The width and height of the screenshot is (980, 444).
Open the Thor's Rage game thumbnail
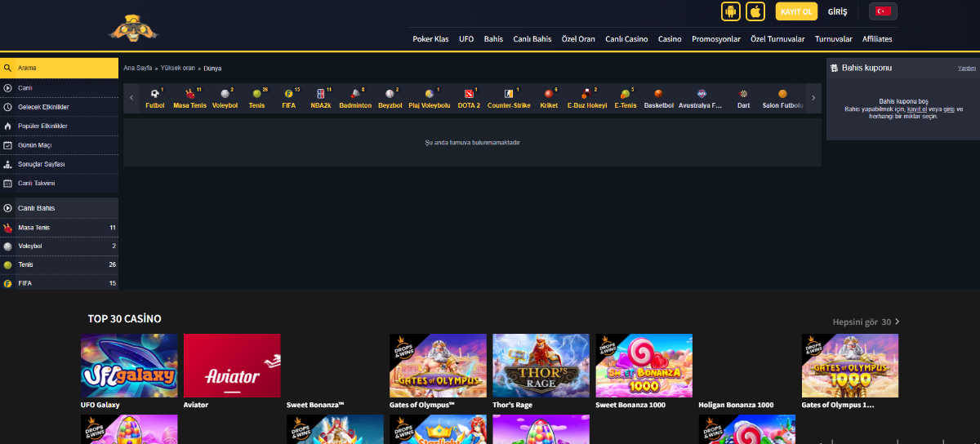(541, 366)
